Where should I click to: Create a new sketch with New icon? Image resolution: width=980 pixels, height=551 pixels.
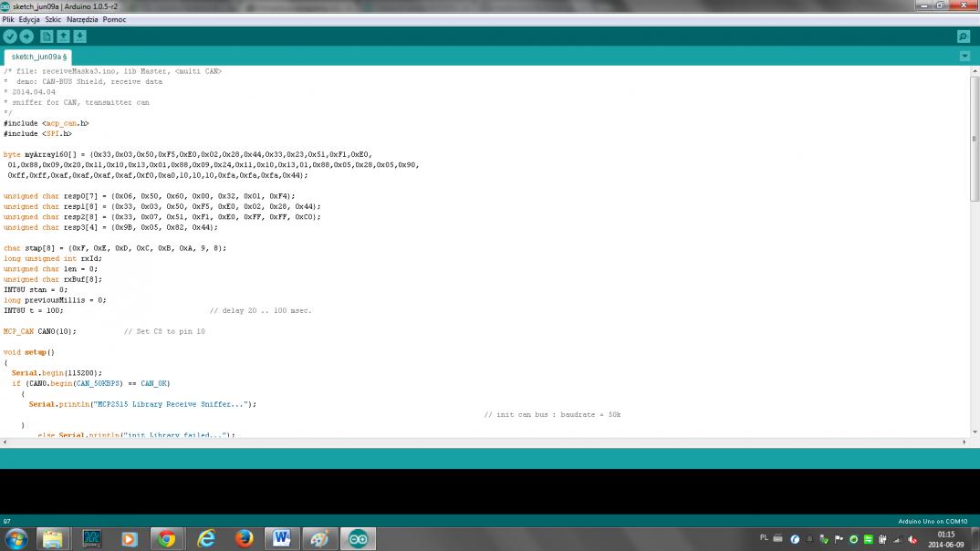pos(47,36)
